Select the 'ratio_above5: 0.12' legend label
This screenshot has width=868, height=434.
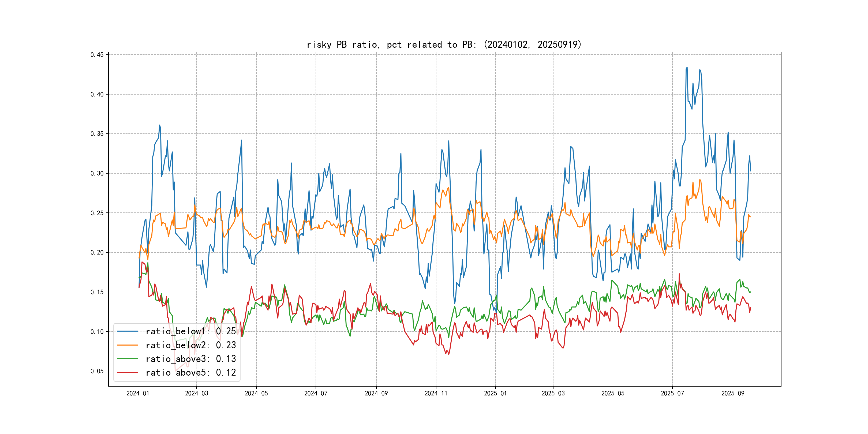191,372
